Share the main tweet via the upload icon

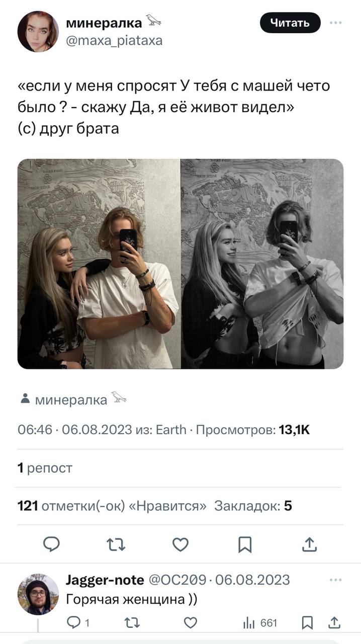(x=310, y=544)
